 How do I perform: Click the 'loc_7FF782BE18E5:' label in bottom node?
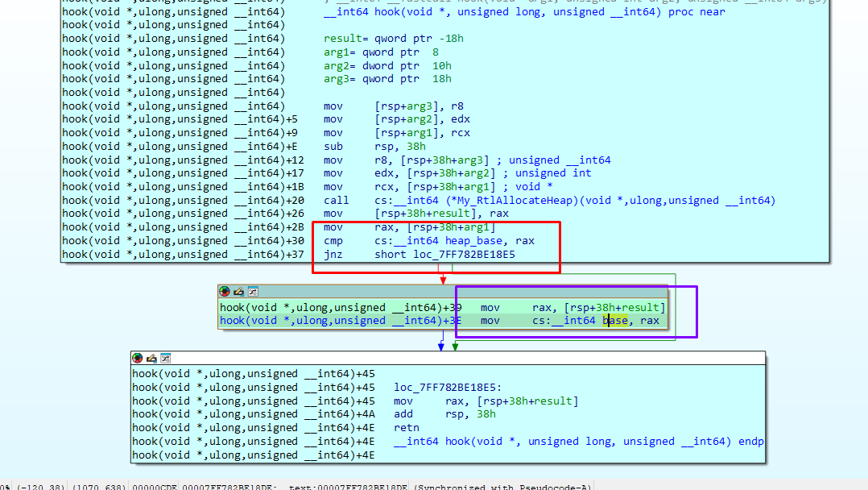(x=448, y=388)
